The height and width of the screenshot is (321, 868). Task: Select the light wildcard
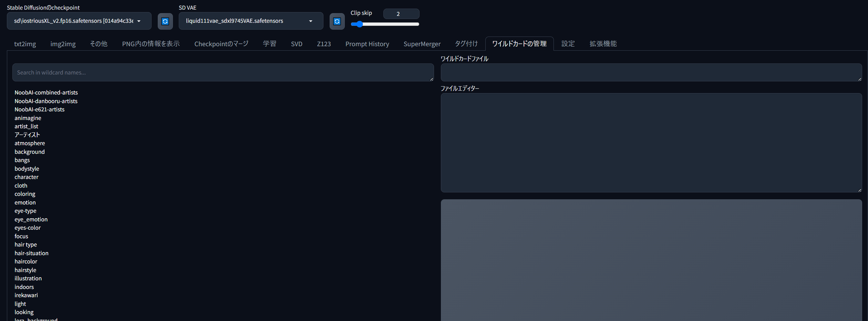click(x=20, y=304)
